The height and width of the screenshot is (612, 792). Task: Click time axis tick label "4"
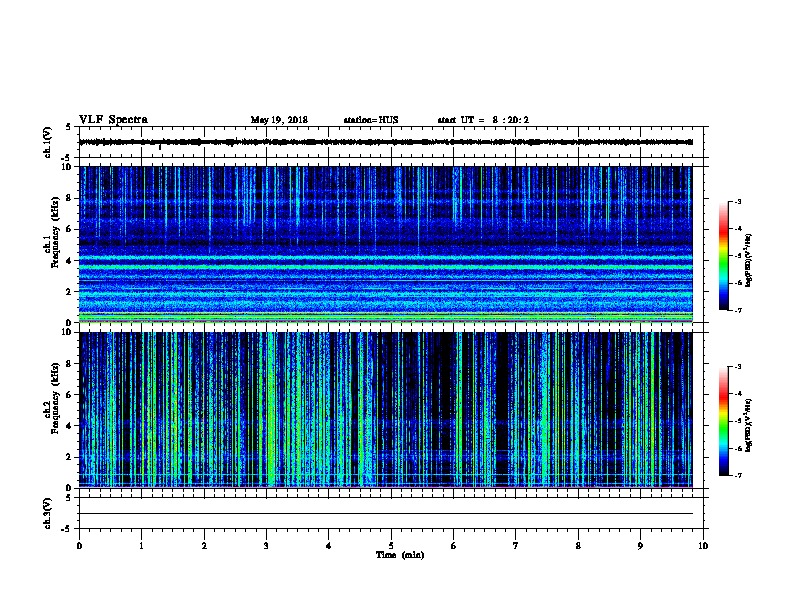click(x=329, y=546)
